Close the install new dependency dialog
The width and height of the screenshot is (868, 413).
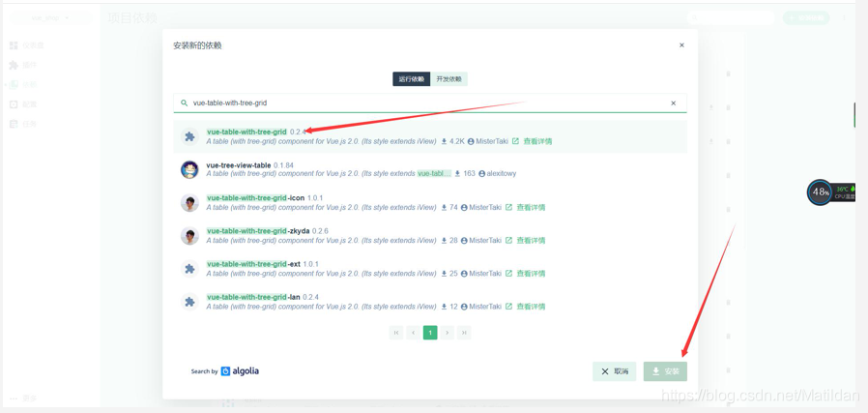click(x=681, y=45)
